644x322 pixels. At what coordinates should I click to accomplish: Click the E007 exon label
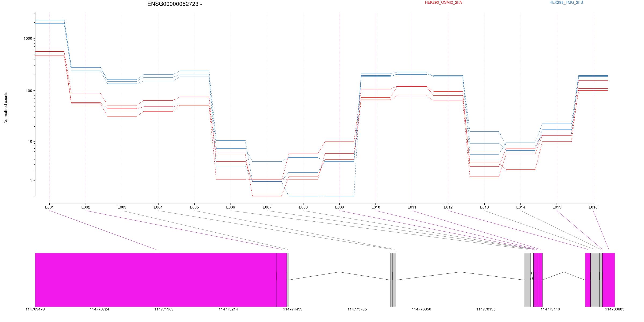click(267, 207)
